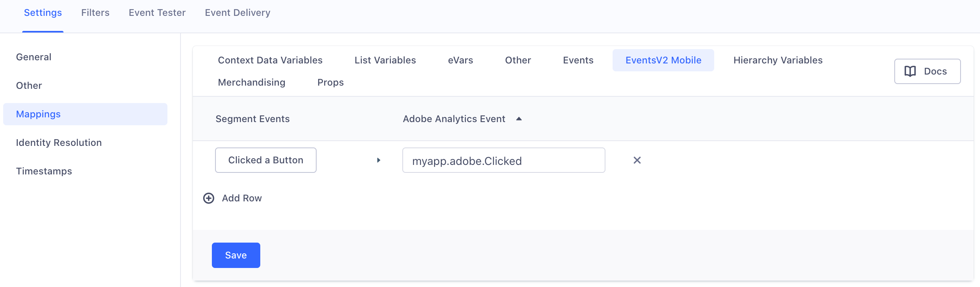Image resolution: width=980 pixels, height=287 pixels.
Task: Select the Merchandising tab
Action: coord(251,82)
